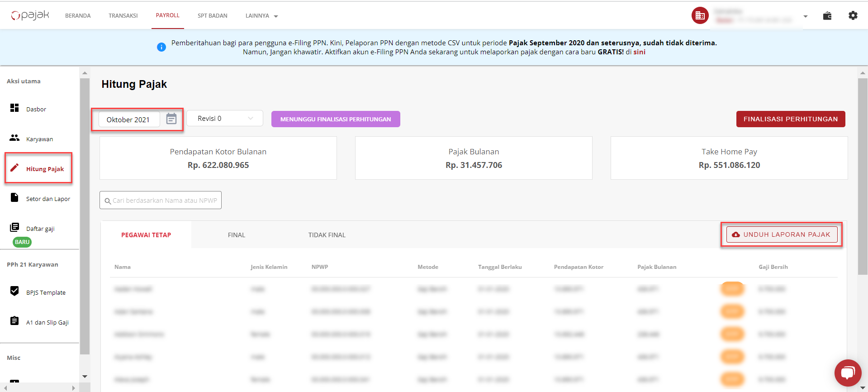Screen dimensions: 868x392
Task: Open the account dropdown arrow
Action: click(x=805, y=16)
